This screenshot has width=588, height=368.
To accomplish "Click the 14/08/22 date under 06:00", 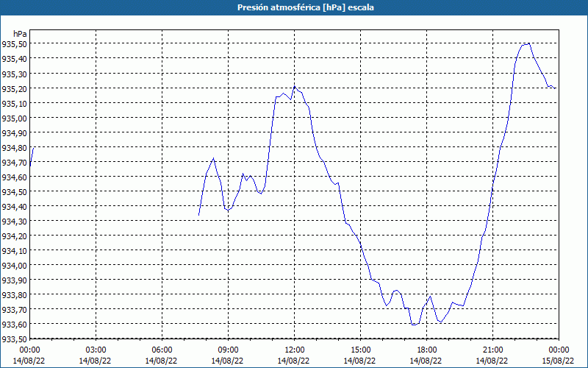I will pos(161,361).
